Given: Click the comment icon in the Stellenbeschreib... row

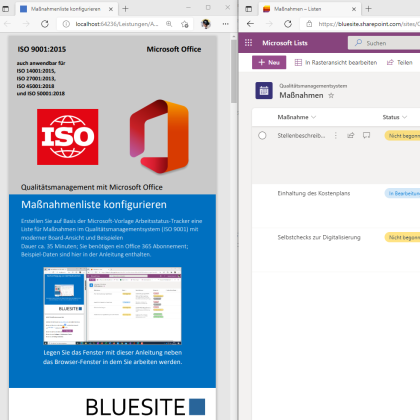Looking at the screenshot, I should 366,135.
